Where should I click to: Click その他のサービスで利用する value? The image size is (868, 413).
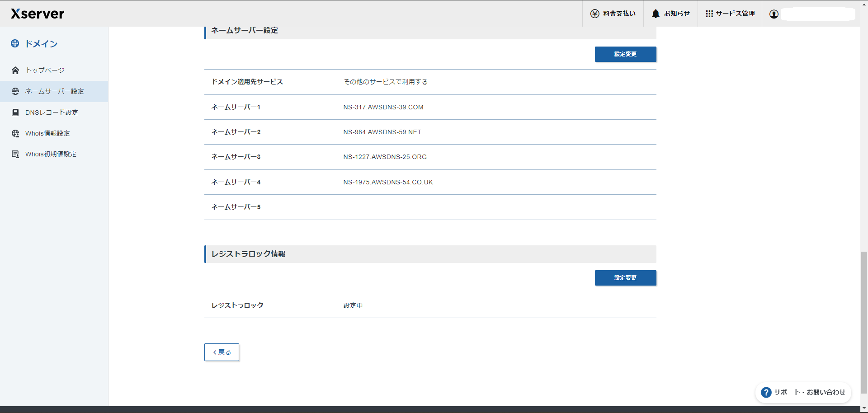pyautogui.click(x=386, y=82)
